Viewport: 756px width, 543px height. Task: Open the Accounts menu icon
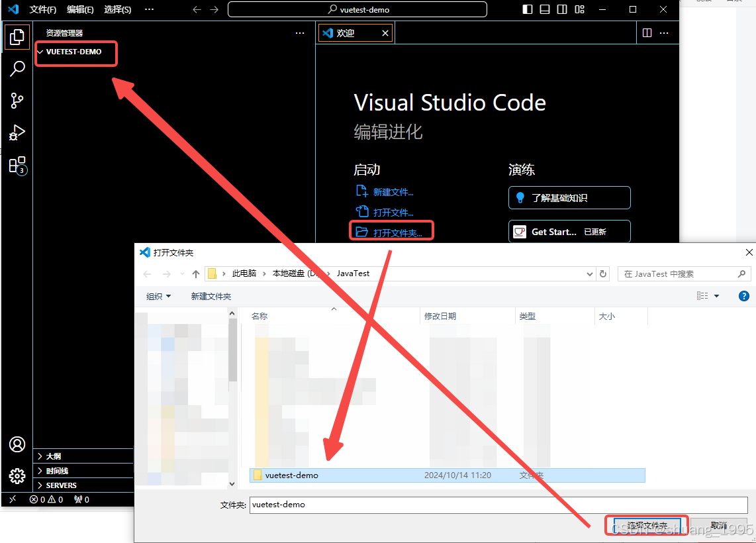(x=17, y=444)
